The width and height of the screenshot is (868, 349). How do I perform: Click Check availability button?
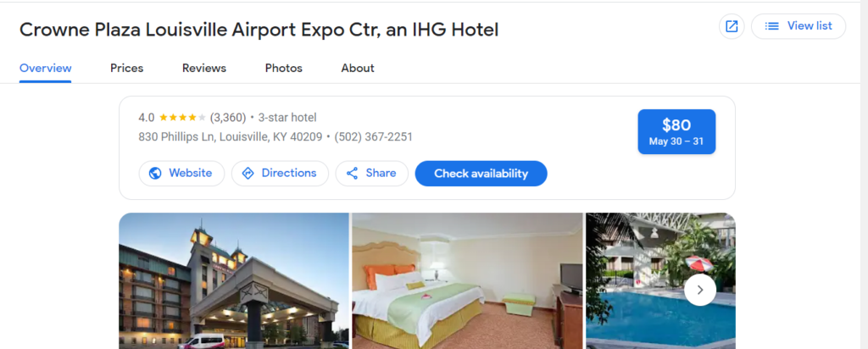[x=481, y=173]
